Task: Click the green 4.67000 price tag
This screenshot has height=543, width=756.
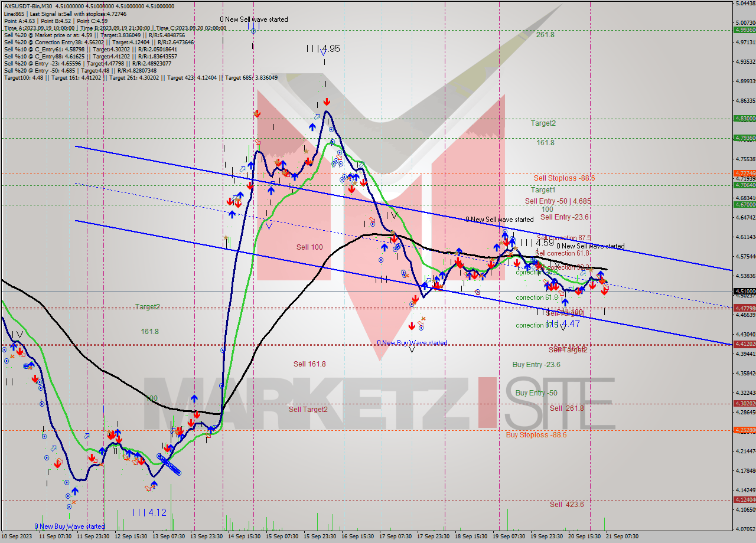Action: click(744, 204)
